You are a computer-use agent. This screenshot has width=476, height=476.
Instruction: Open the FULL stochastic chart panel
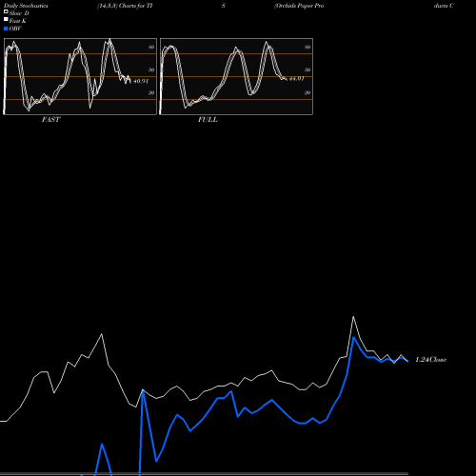pos(236,76)
